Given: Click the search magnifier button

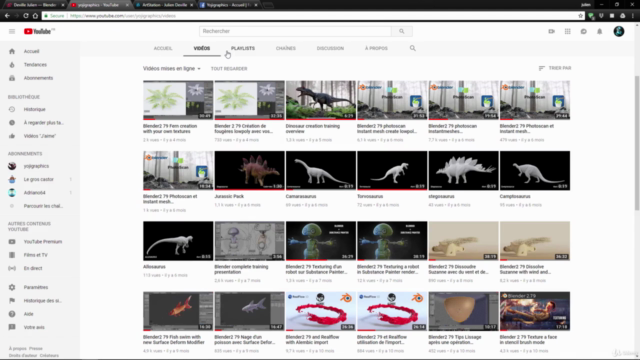Looking at the screenshot, I should click(402, 31).
